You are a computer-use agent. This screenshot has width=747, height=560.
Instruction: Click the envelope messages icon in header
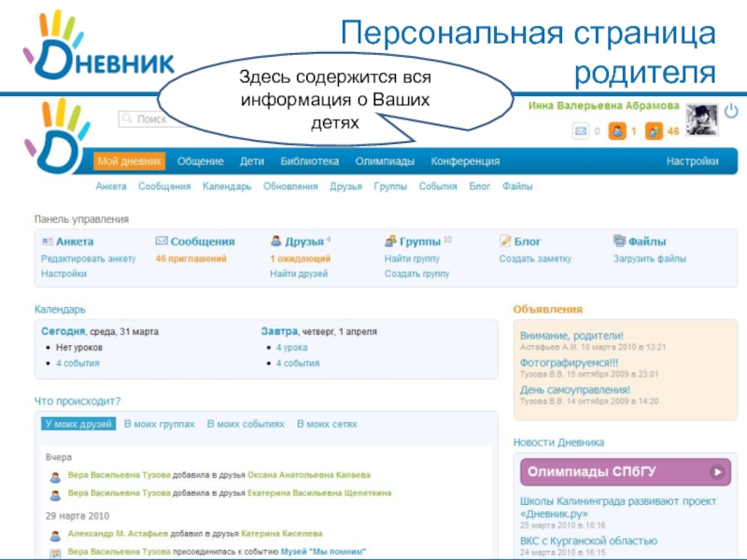[580, 132]
